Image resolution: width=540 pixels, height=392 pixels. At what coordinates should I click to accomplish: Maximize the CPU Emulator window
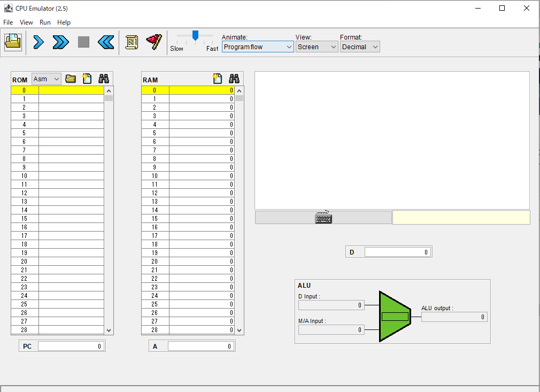[x=502, y=8]
